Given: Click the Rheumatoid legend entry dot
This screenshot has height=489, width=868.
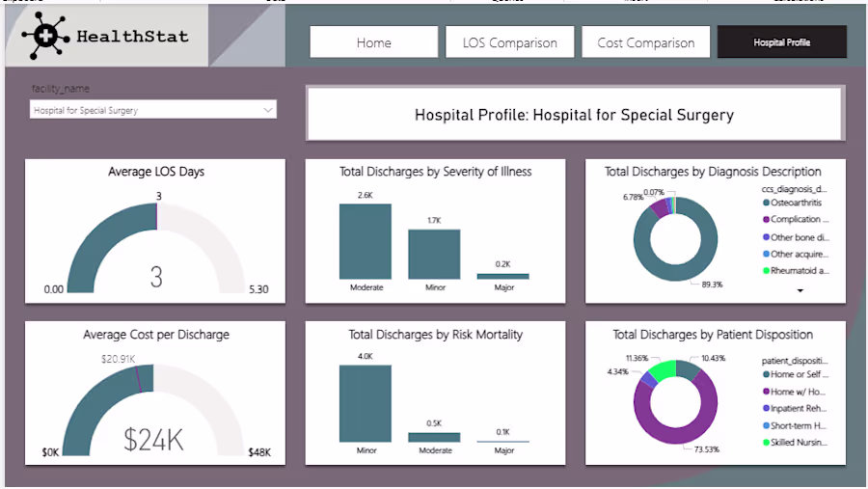Looking at the screenshot, I should click(x=765, y=271).
